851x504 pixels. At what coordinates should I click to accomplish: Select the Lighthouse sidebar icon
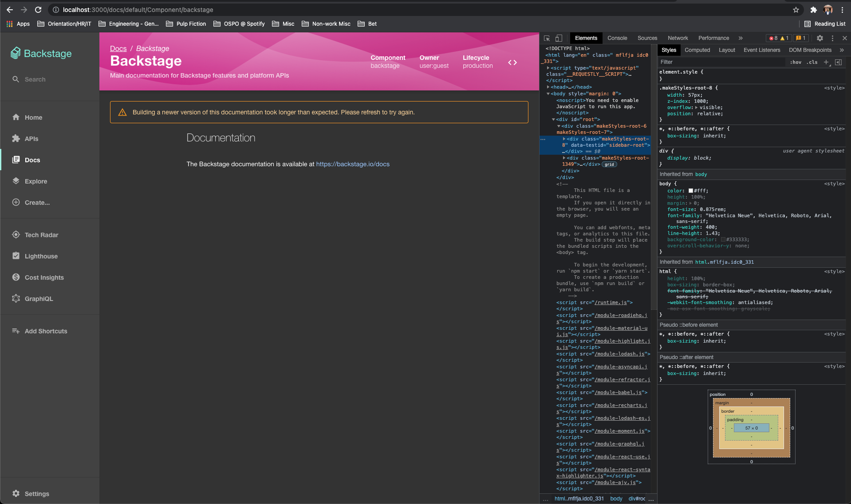click(x=16, y=256)
